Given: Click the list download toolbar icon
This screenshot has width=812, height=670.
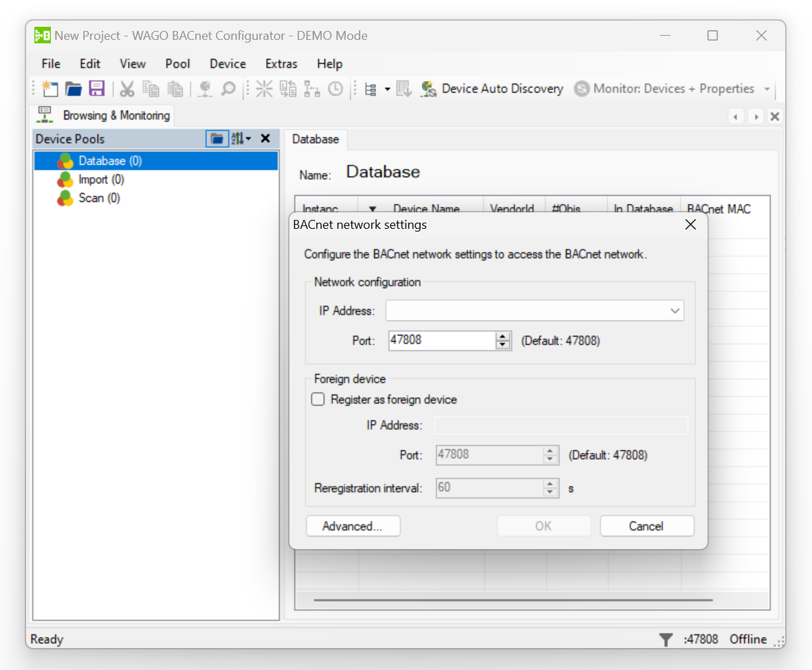Looking at the screenshot, I should [x=404, y=89].
